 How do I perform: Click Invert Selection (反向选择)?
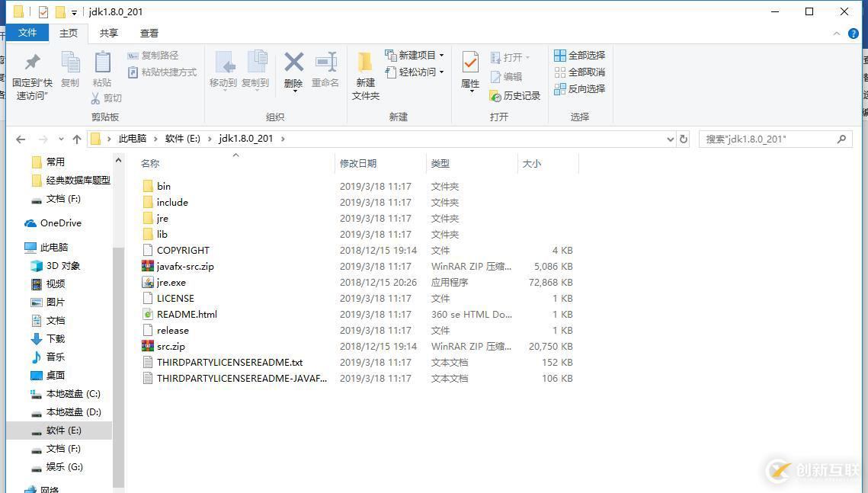[580, 89]
